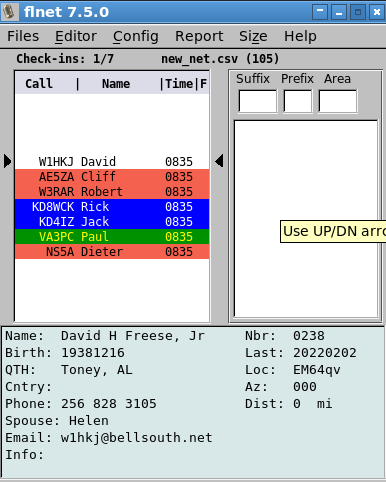Close the flnet window
Image resolution: width=386 pixels, height=482 pixels.
coord(377,12)
